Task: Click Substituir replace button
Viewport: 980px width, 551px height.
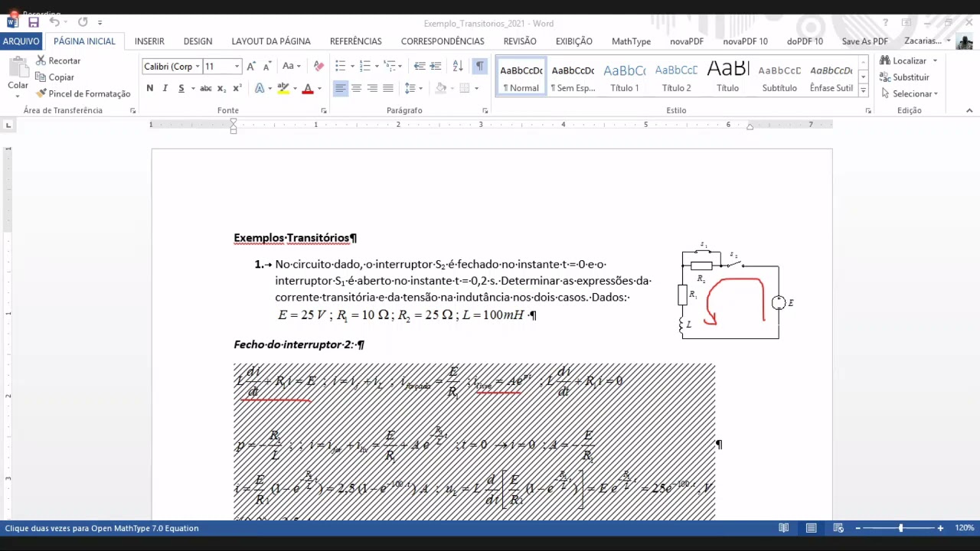Action: [x=904, y=77]
